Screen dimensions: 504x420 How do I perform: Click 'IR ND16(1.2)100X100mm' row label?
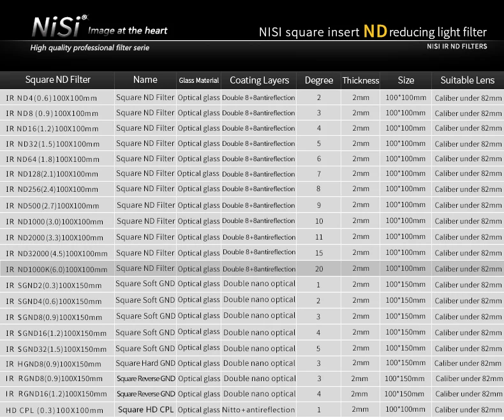[52, 129]
